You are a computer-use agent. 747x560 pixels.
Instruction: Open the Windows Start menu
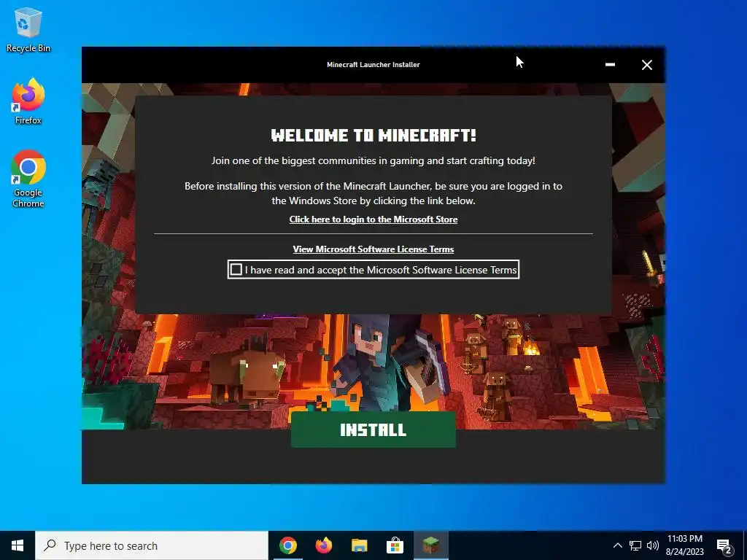pos(18,545)
